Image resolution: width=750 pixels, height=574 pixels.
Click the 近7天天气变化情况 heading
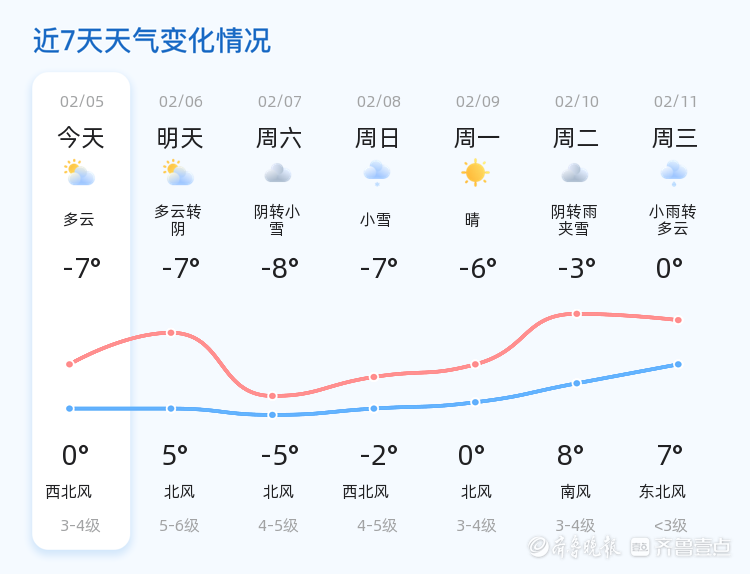[x=152, y=41]
